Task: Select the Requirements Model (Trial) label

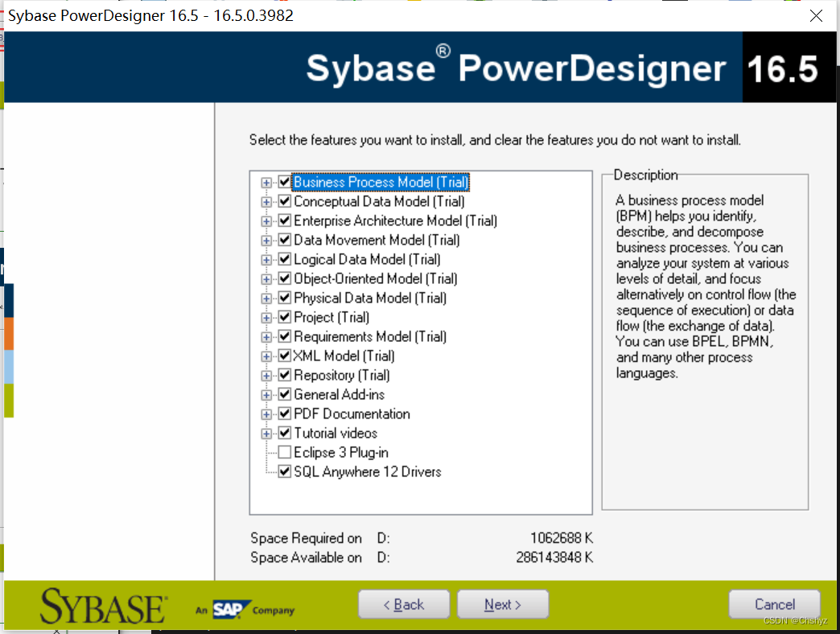Action: (x=370, y=336)
